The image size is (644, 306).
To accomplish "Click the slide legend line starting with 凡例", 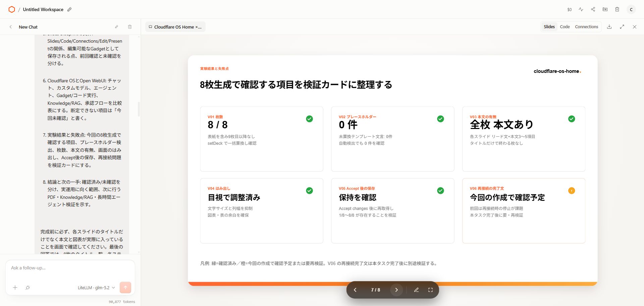I will 319,263.
